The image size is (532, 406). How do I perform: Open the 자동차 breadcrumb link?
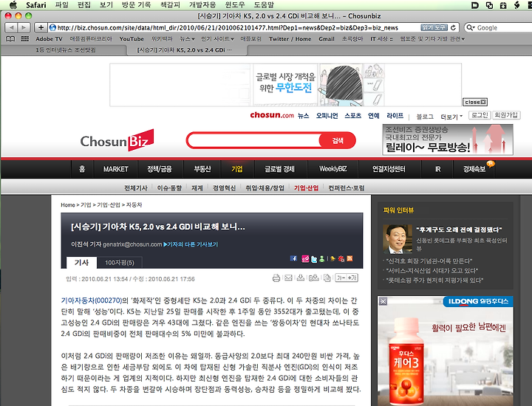pyautogui.click(x=134, y=204)
